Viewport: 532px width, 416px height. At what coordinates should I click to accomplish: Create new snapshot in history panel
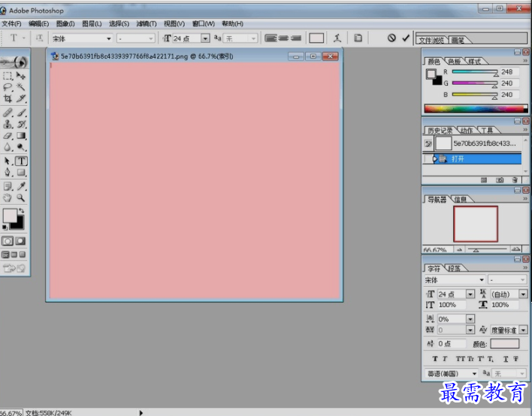(x=500, y=180)
